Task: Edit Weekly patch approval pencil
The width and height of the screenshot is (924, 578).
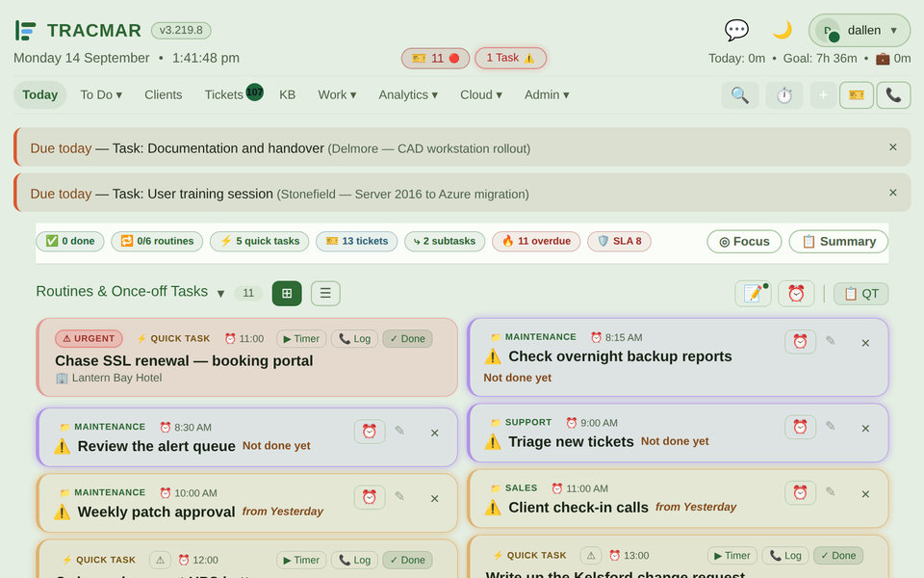Action: click(399, 496)
